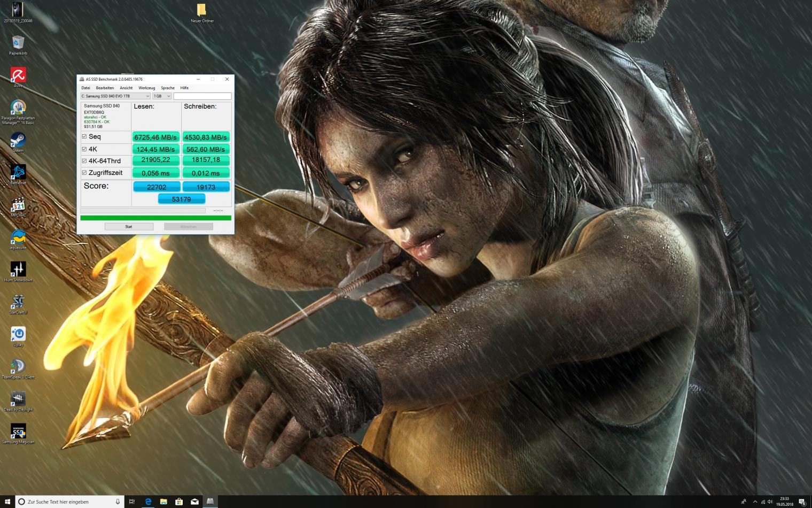812x508 pixels.
Task: Open the Sprache menu
Action: click(x=168, y=88)
